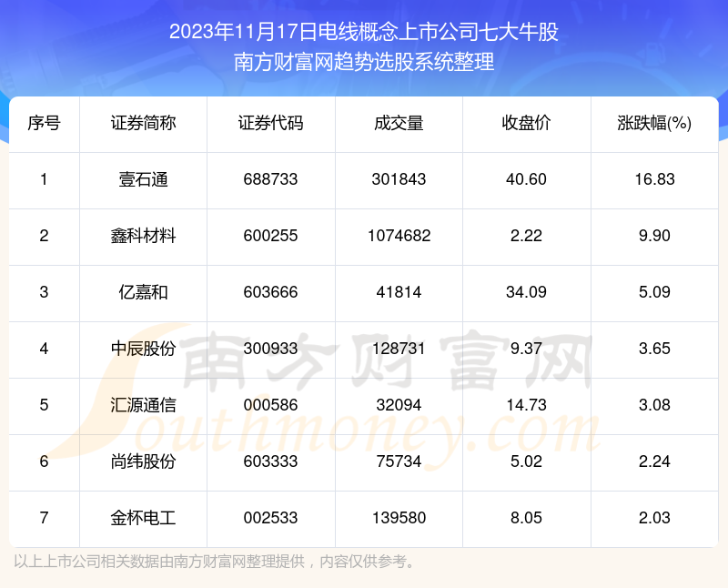Screen dimensions: 728x588
Task: Click change percentage 2.24
Action: [654, 461]
